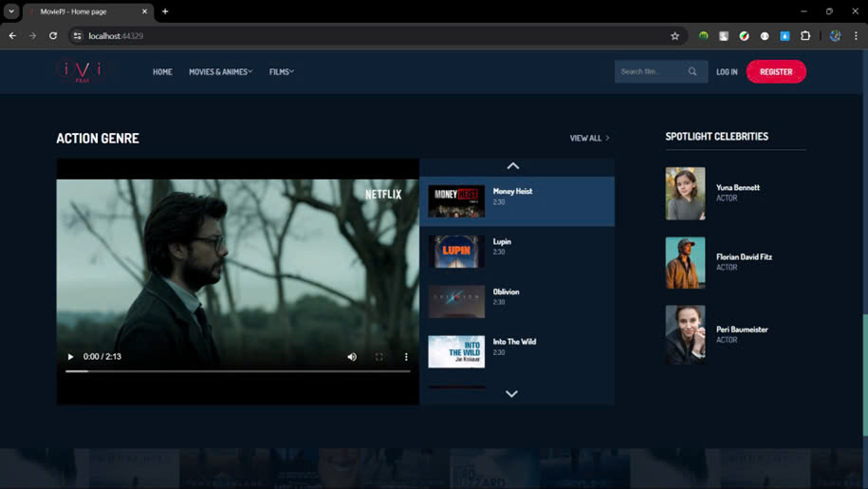View site information icon in address bar
Viewport: 868px width, 489px height.
(78, 35)
